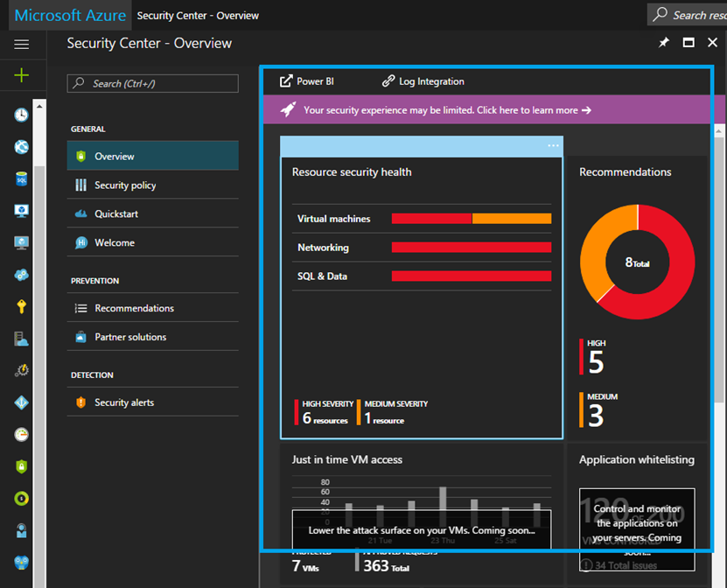Screen dimensions: 727x588
Task: Click the Virtual machines health bar
Action: point(472,219)
